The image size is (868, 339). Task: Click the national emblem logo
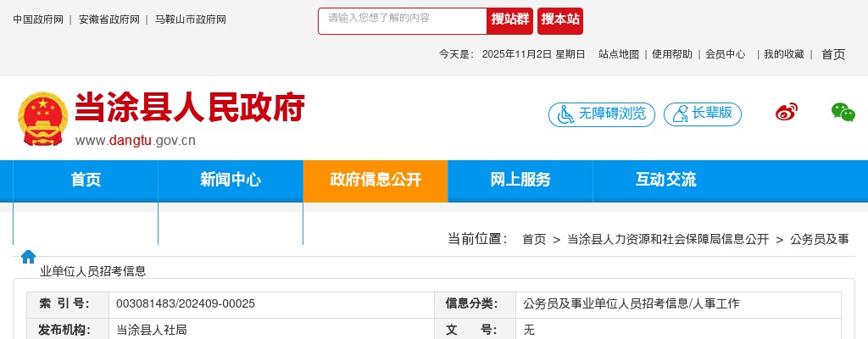(x=42, y=119)
